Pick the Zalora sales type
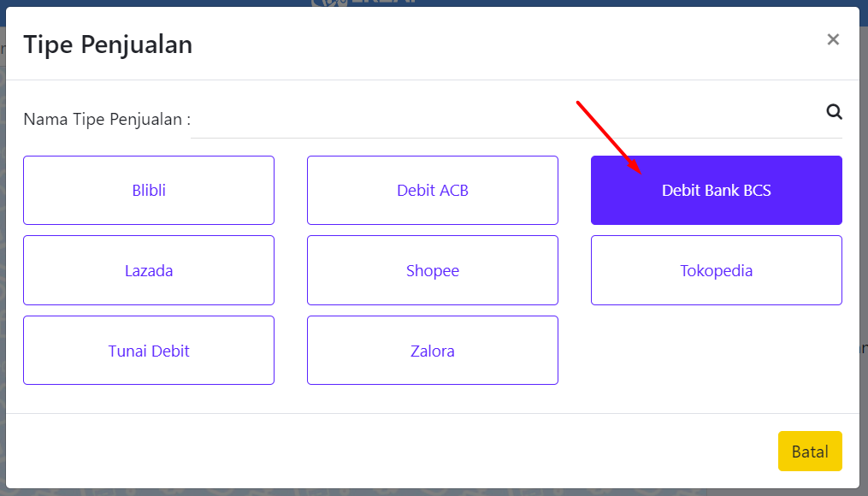 click(x=433, y=351)
